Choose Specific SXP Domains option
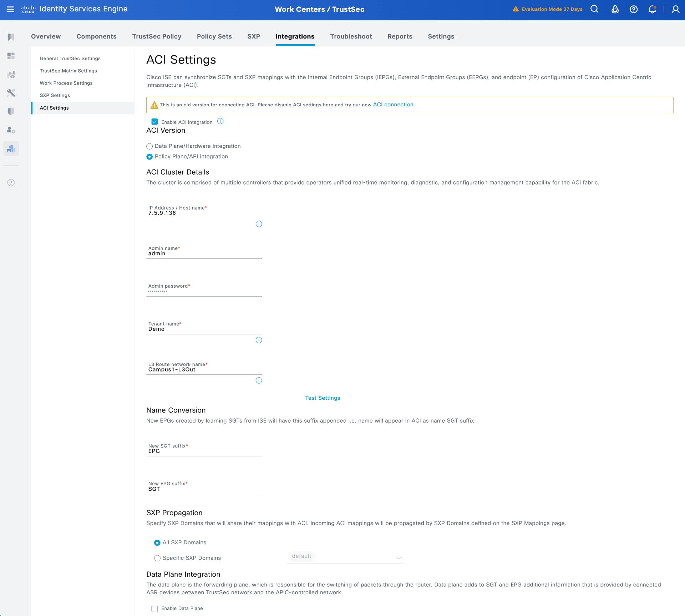 (x=157, y=558)
